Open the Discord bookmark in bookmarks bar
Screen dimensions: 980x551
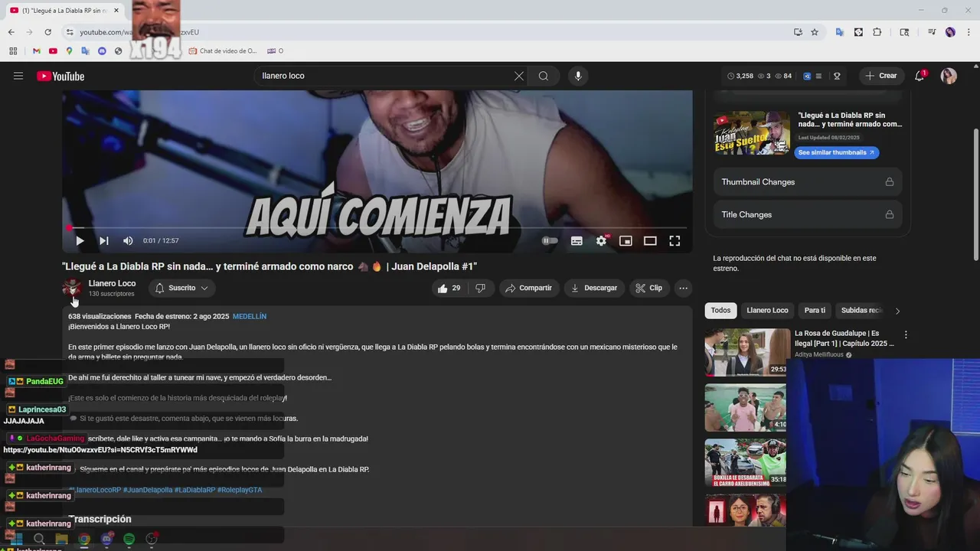tap(102, 51)
